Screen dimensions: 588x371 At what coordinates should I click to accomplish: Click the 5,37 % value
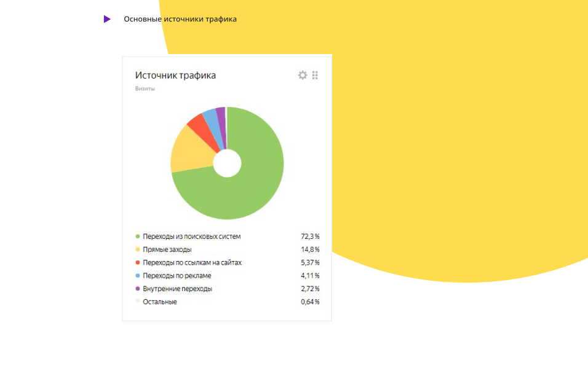[x=310, y=263]
